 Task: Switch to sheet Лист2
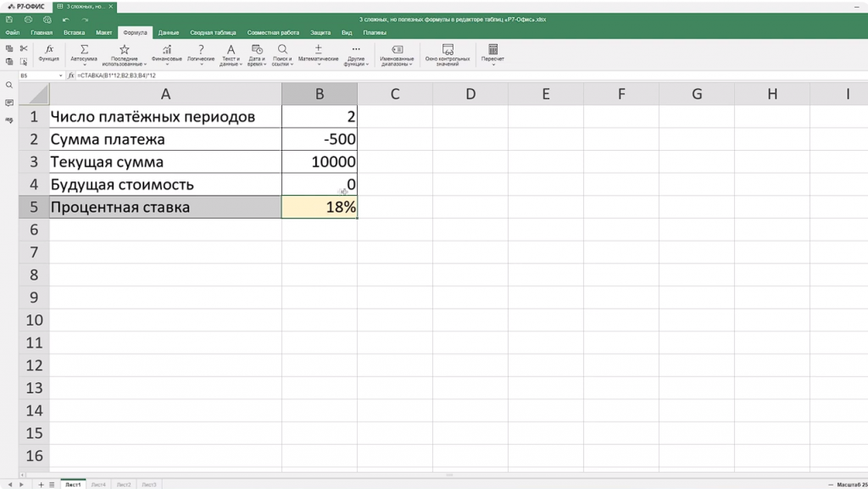124,485
